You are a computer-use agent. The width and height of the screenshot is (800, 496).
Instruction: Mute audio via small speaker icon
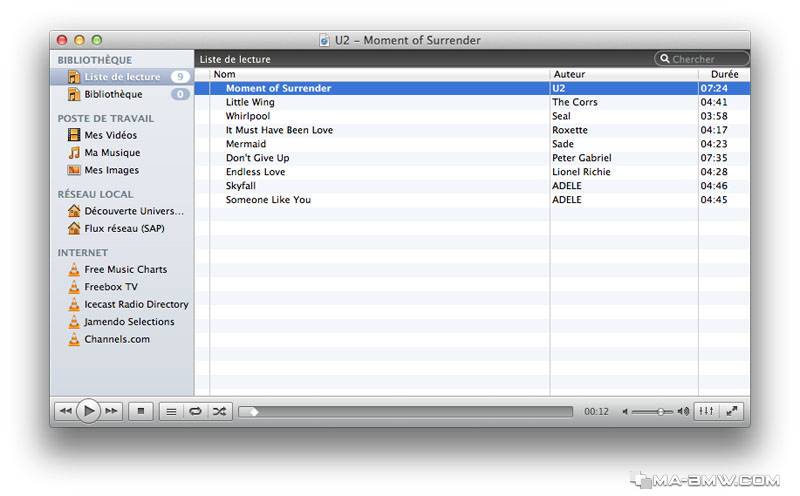(x=625, y=412)
